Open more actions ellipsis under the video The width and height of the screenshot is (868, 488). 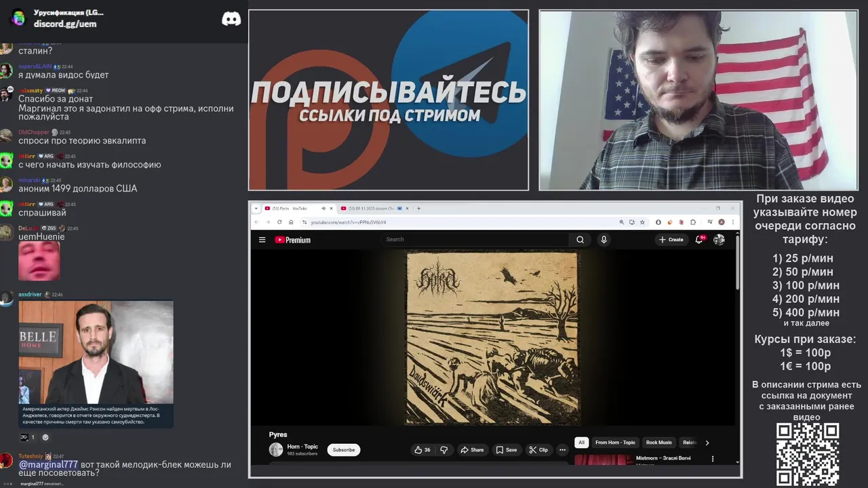(x=562, y=449)
